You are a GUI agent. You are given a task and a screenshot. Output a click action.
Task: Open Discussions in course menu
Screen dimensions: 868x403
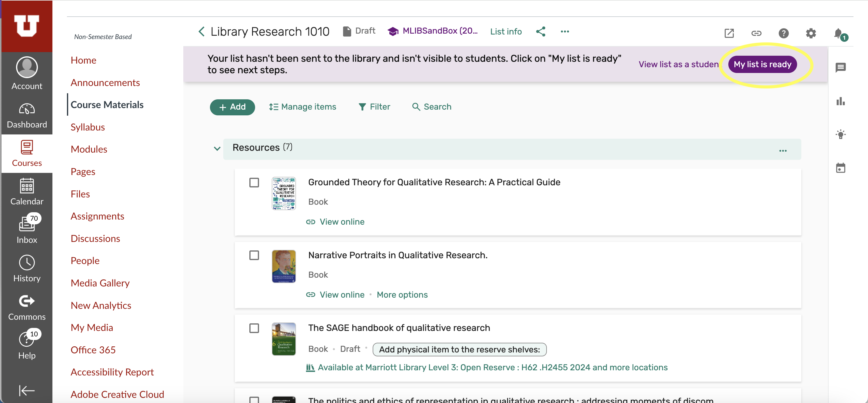pos(95,239)
